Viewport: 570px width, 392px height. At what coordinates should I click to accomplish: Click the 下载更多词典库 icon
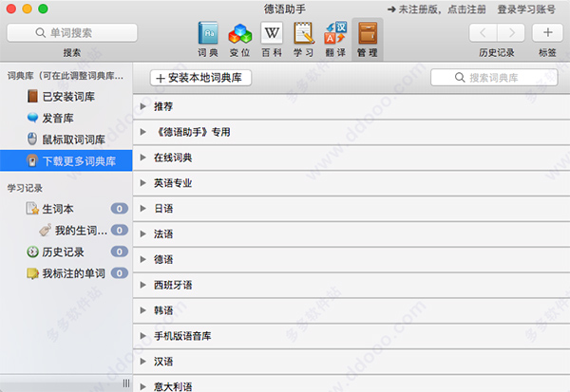pos(32,160)
